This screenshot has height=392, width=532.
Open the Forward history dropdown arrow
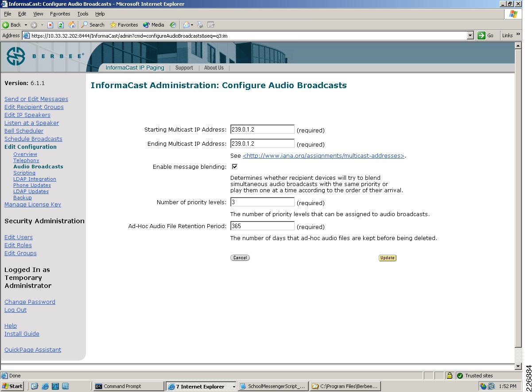pos(42,25)
